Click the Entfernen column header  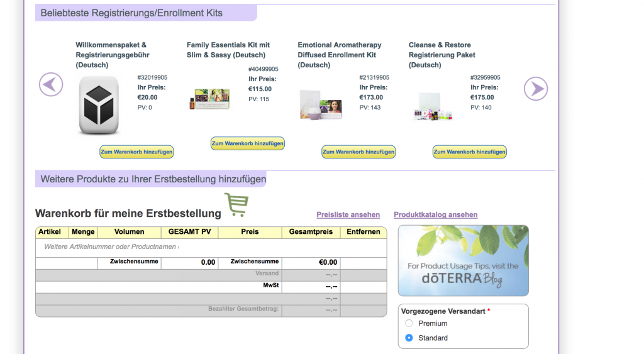[364, 232]
